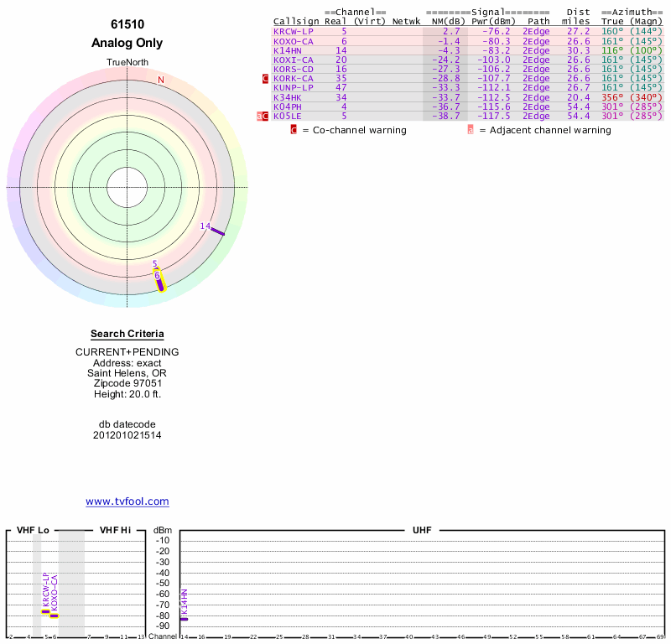Click the co-channel warning icon beside KORK-CA
This screenshot has height=644, width=671.
[266, 79]
